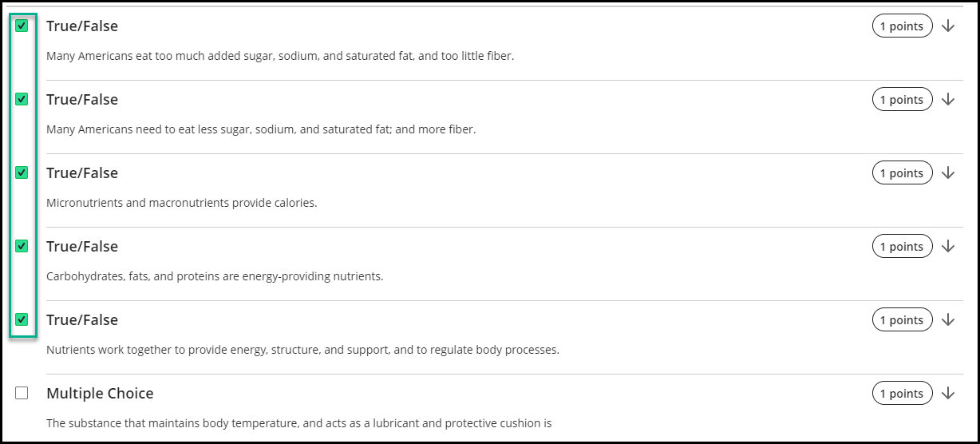This screenshot has width=980, height=444.
Task: Click points pill for energy-providing nutrients question
Action: [x=902, y=247]
